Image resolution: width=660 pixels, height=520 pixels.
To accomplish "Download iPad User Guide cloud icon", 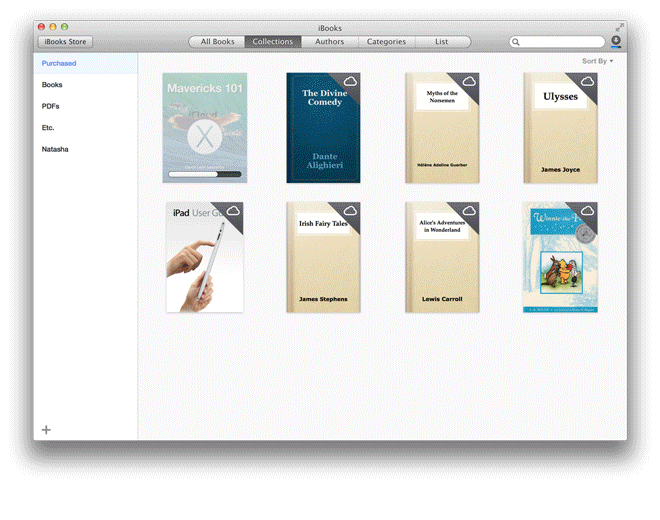I will point(233,211).
